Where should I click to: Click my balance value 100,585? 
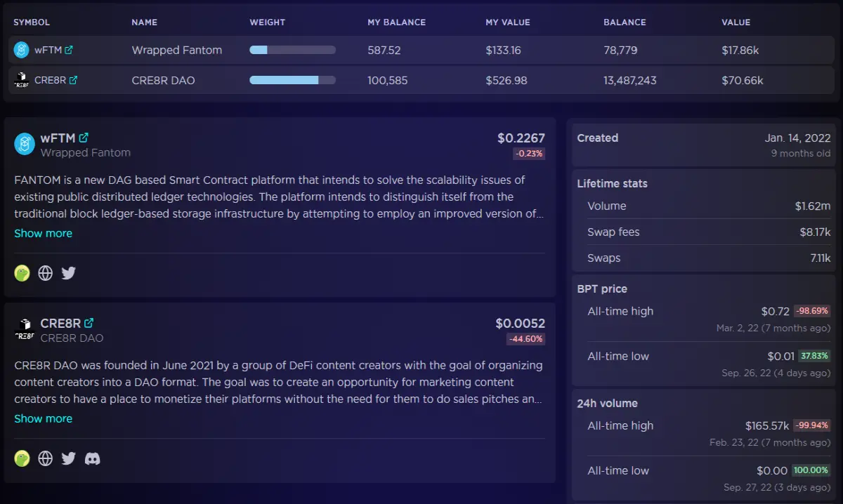click(x=388, y=81)
